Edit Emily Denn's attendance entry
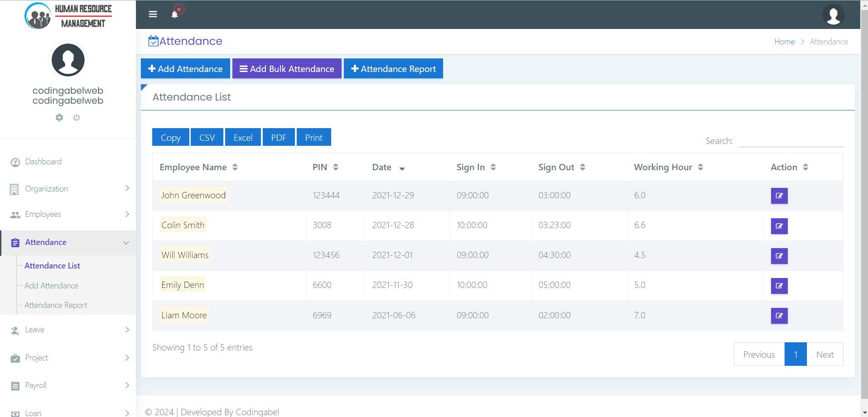The height and width of the screenshot is (417, 868). [x=779, y=286]
